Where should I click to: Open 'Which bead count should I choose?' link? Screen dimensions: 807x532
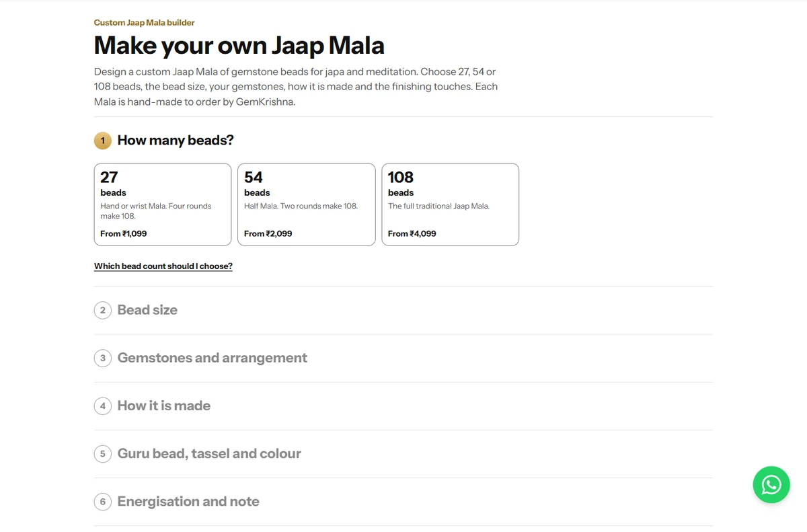click(x=163, y=266)
